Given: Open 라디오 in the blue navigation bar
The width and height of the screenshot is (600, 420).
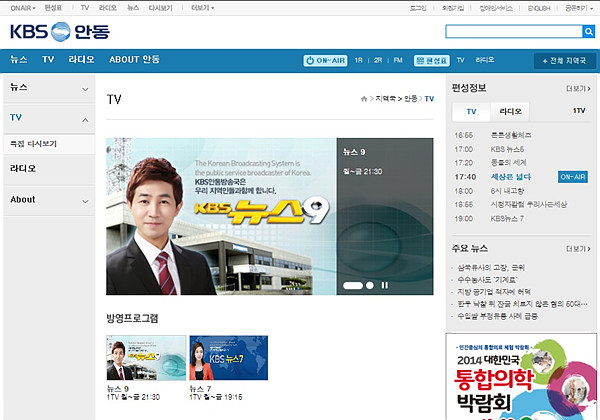Looking at the screenshot, I should pos(81,60).
